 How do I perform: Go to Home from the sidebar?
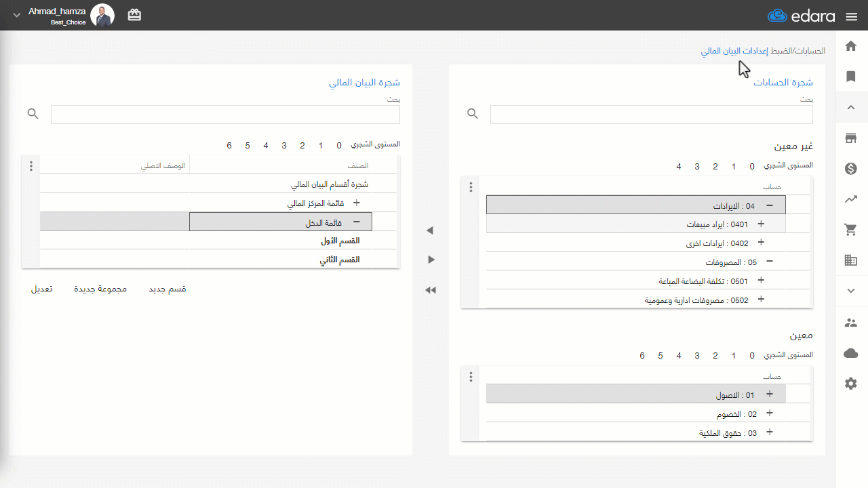(x=851, y=46)
